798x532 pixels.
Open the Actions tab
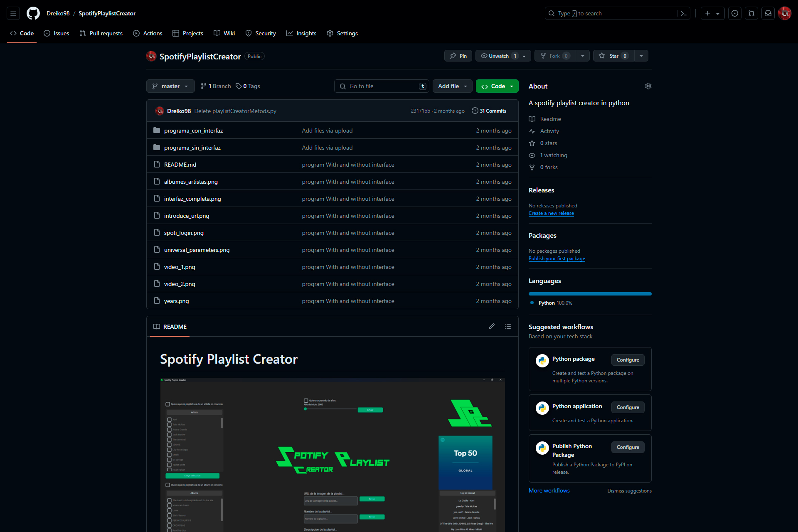(x=148, y=33)
